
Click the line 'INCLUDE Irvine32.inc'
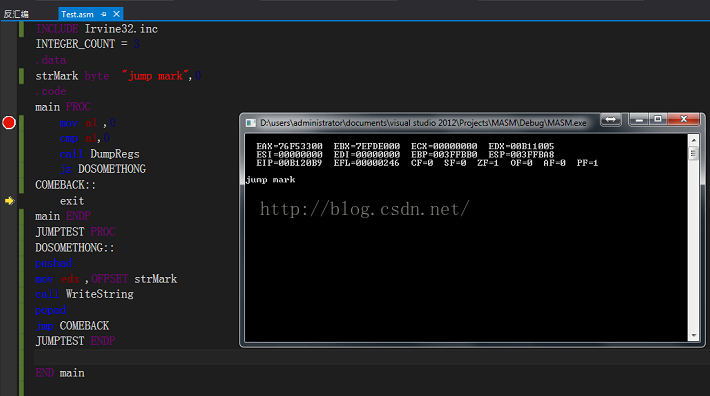(x=97, y=29)
